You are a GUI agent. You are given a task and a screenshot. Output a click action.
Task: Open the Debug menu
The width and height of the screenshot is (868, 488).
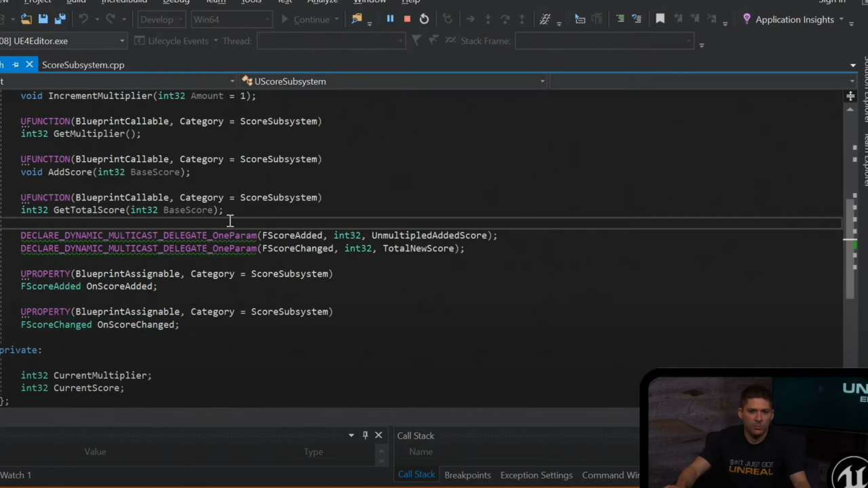click(x=176, y=2)
